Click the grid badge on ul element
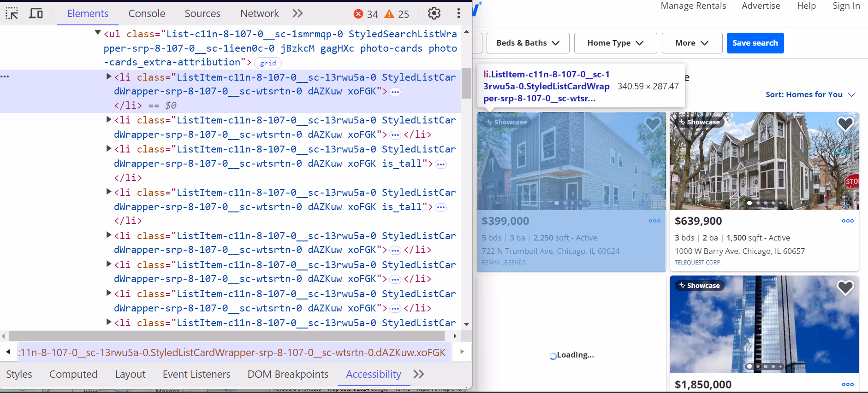868x393 pixels. [268, 63]
